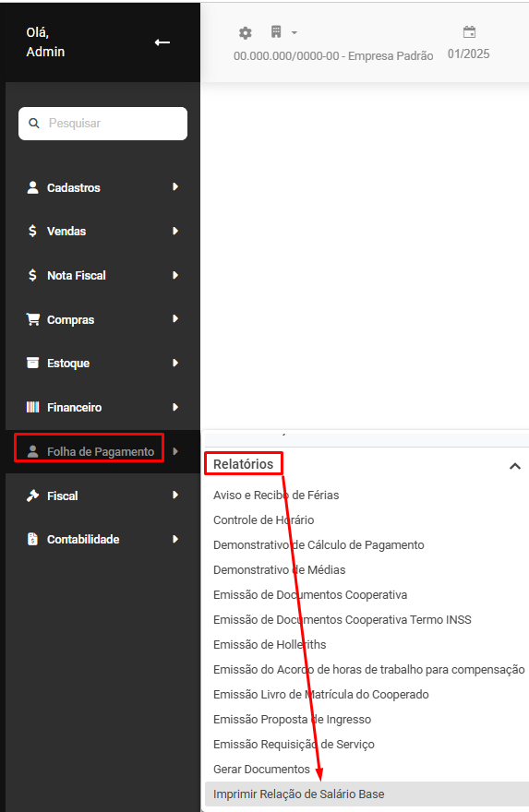
Task: Open settings gear icon in header
Action: coord(245,33)
